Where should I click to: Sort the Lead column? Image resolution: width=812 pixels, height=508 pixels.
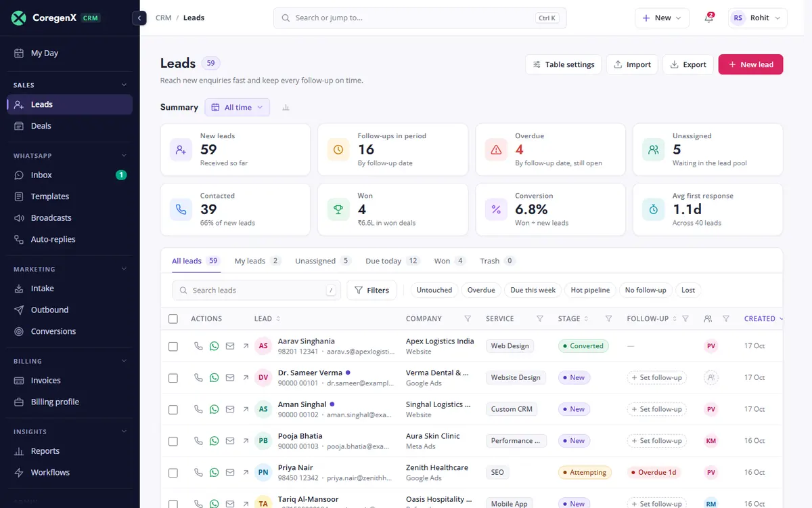[x=278, y=318]
